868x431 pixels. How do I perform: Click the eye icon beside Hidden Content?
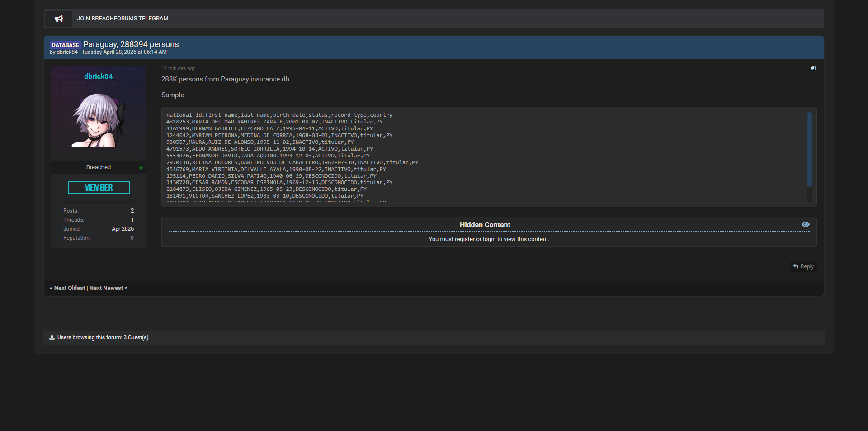coord(805,224)
